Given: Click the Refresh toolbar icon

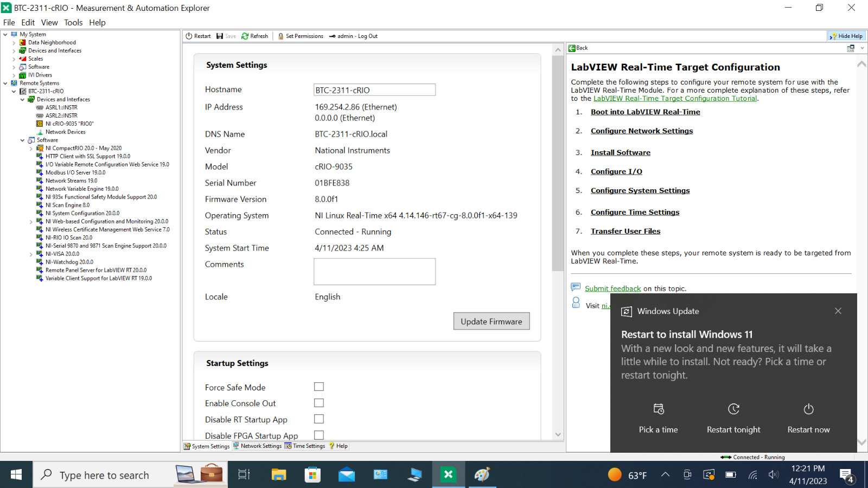Looking at the screenshot, I should point(245,36).
